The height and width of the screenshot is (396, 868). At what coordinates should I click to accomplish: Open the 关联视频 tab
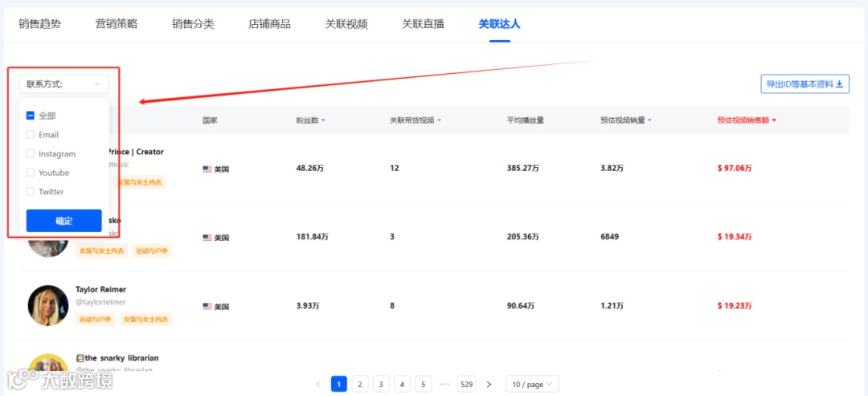pyautogui.click(x=346, y=24)
